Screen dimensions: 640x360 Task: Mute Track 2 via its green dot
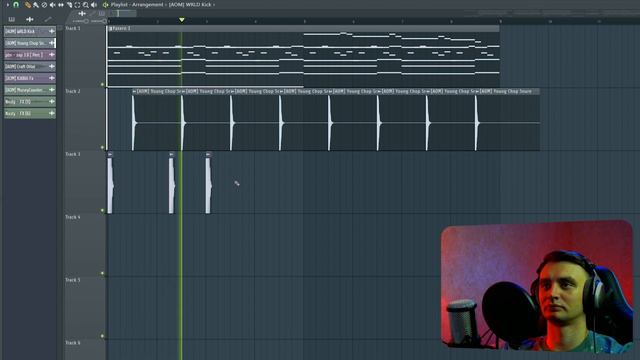(x=102, y=147)
